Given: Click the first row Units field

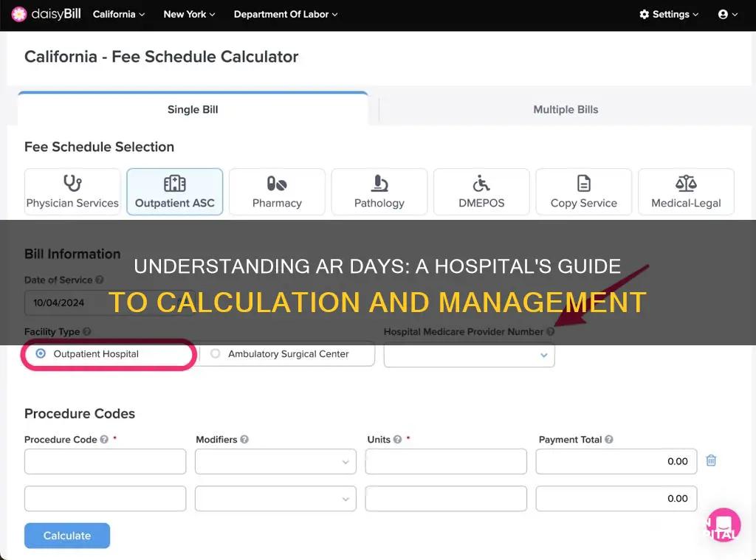Looking at the screenshot, I should click(446, 461).
